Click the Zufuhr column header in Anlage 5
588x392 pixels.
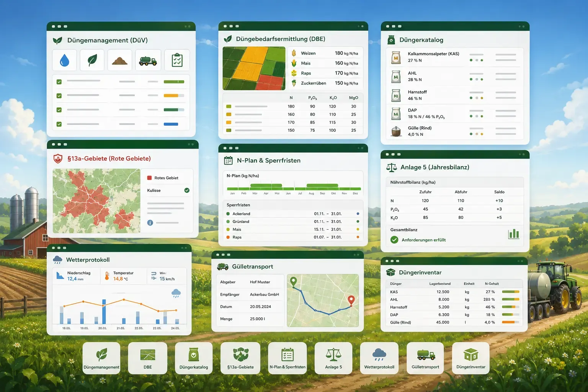425,192
